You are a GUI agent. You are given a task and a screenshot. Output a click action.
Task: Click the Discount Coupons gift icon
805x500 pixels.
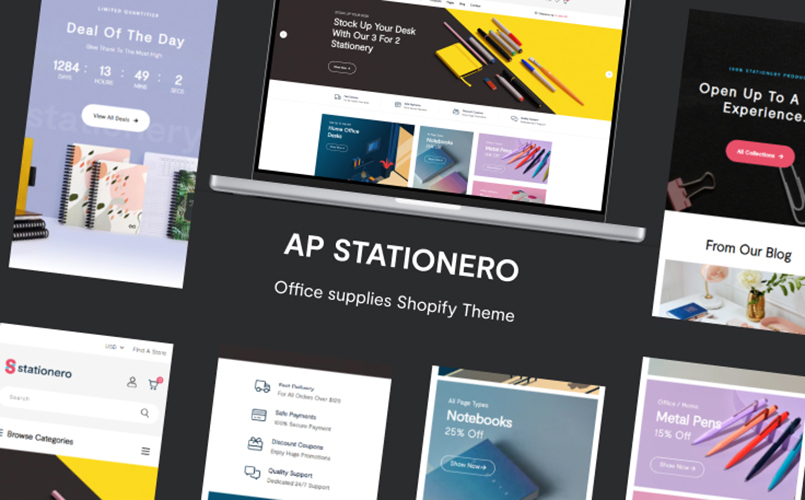coord(255,443)
